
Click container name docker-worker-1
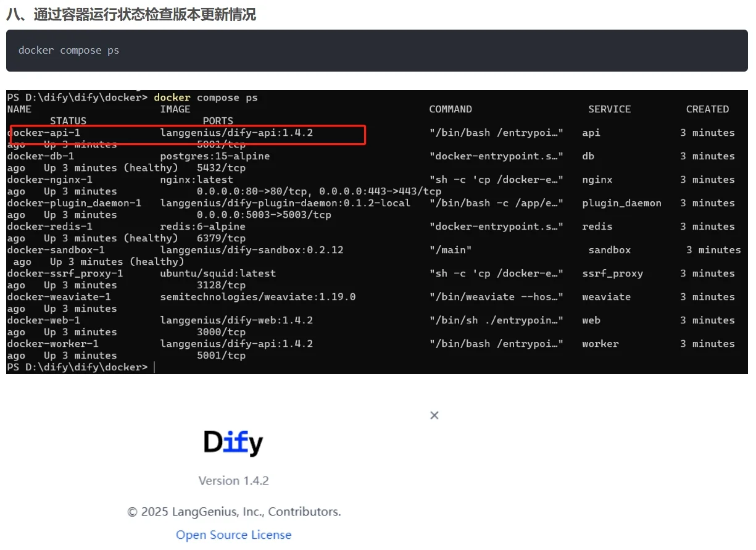[x=52, y=344]
